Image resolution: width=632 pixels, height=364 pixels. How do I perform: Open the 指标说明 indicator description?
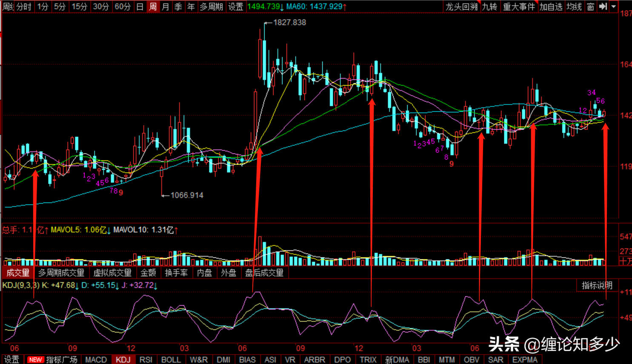[x=597, y=285]
